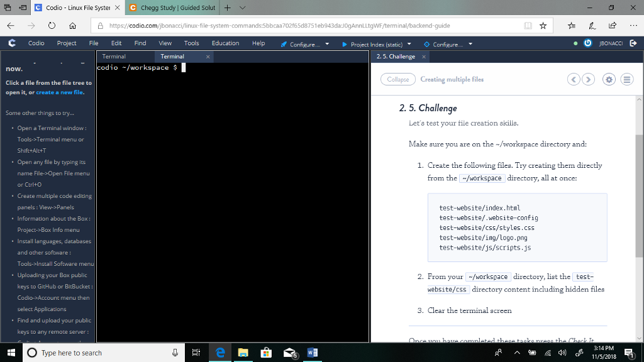Open the Project menu

pos(67,43)
